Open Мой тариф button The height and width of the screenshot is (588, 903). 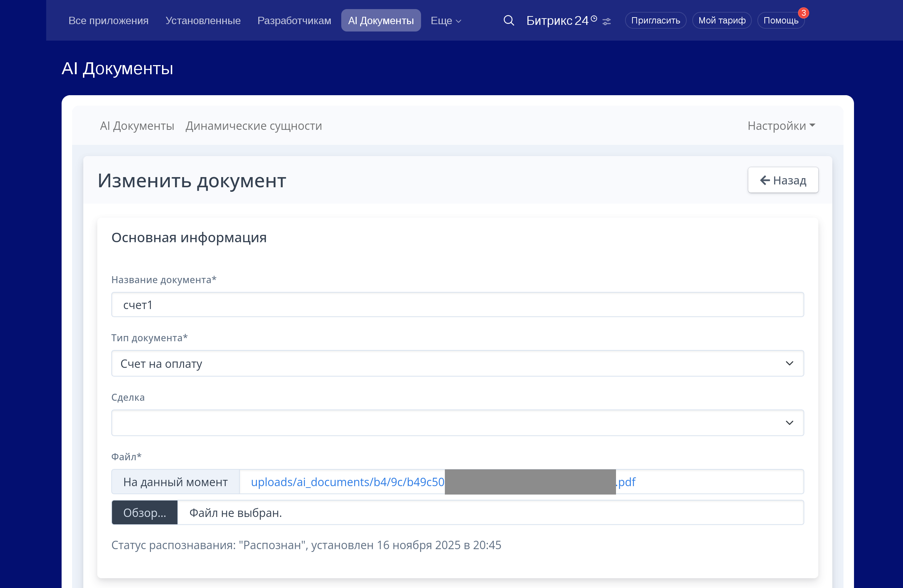coord(722,21)
